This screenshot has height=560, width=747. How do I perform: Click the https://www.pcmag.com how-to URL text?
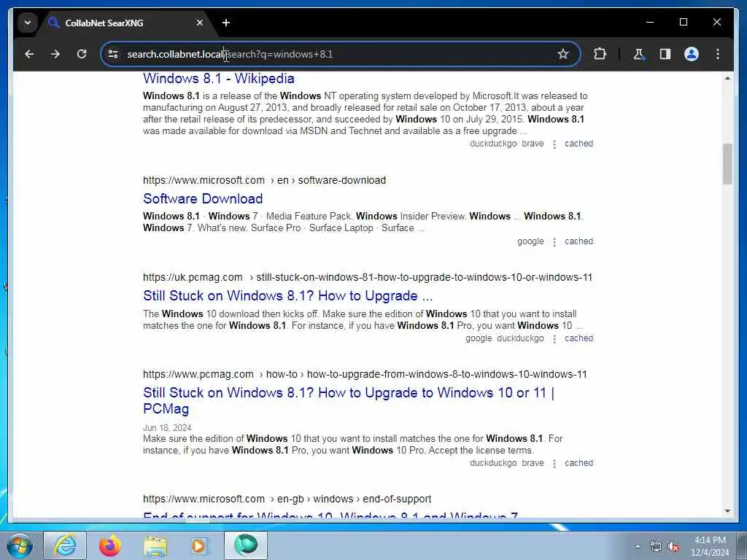pos(365,374)
